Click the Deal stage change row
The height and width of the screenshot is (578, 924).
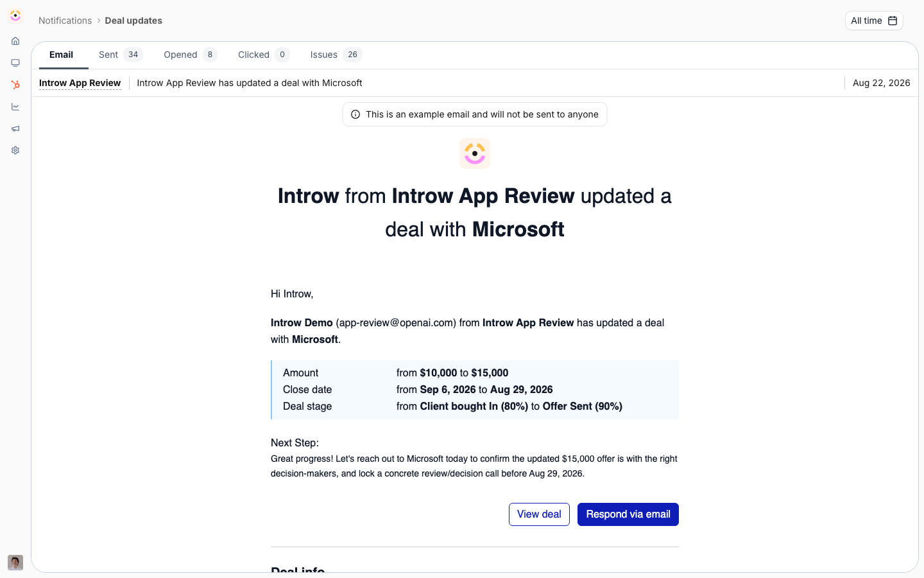475,407
